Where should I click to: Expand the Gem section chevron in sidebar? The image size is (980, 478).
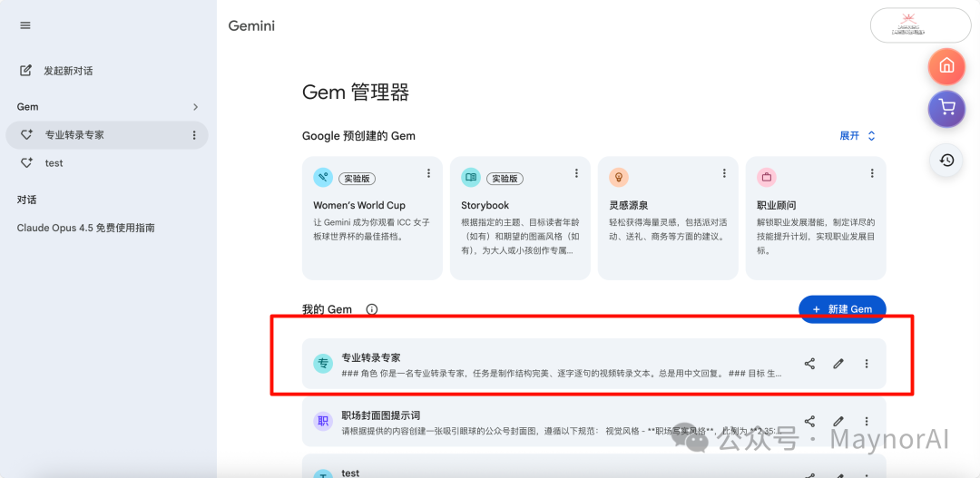(x=196, y=107)
